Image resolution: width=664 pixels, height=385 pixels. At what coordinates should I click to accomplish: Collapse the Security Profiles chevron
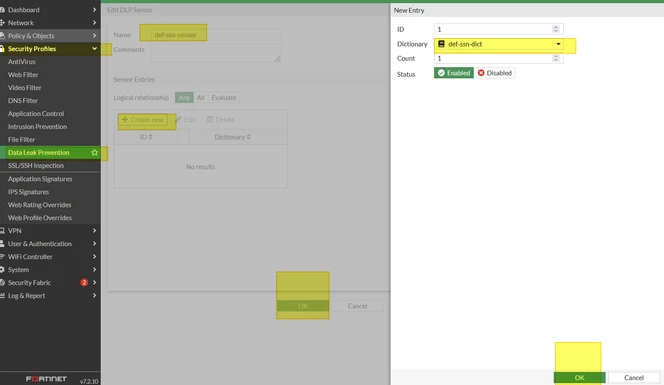(94, 49)
